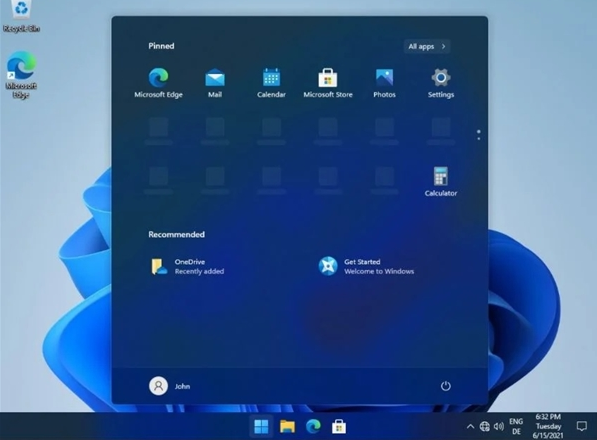The height and width of the screenshot is (440, 597).
Task: Click the Windows Start button on taskbar
Action: pyautogui.click(x=261, y=426)
